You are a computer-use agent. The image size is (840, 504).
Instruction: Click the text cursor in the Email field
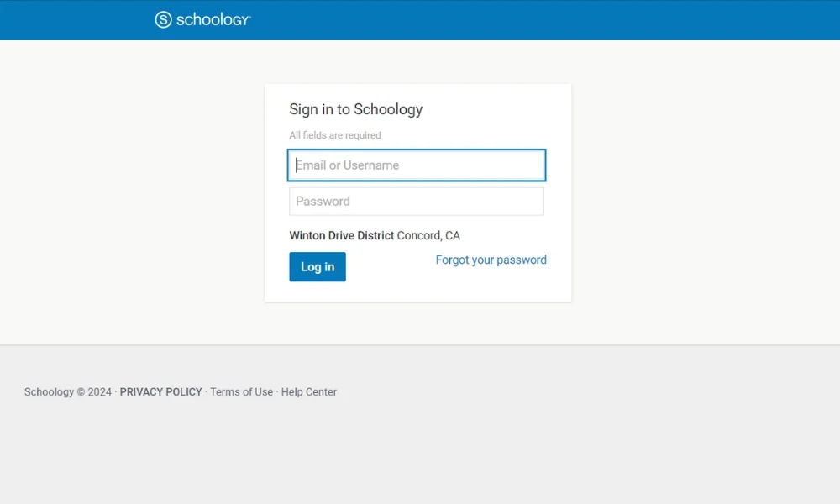297,165
